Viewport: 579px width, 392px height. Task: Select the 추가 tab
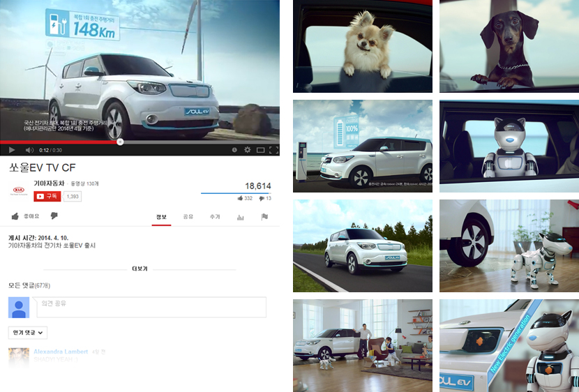tap(215, 217)
